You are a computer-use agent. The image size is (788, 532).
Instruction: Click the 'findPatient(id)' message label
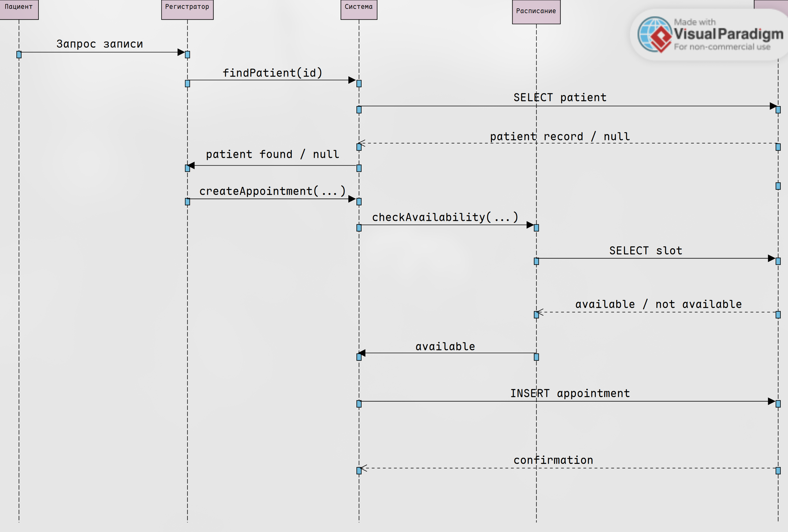tap(272, 73)
